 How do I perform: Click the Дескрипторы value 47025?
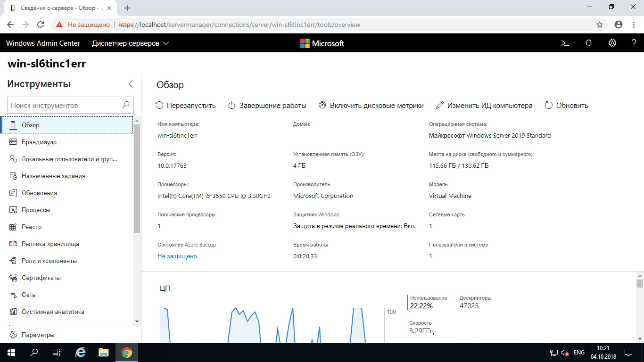click(469, 306)
